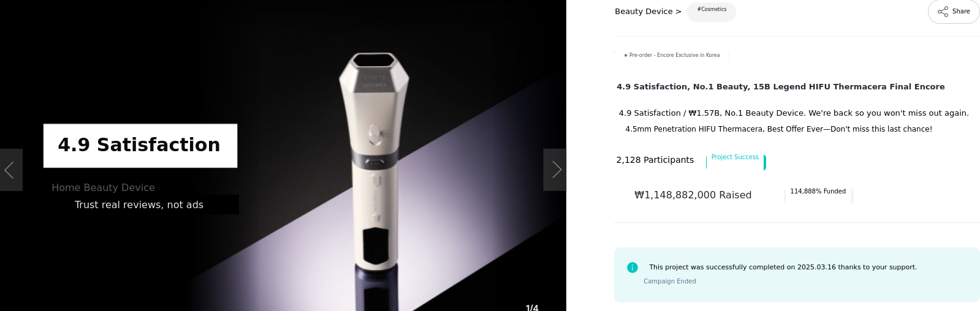The image size is (980, 311).
Task: Click the 2,128 Participants count
Action: coord(655,160)
